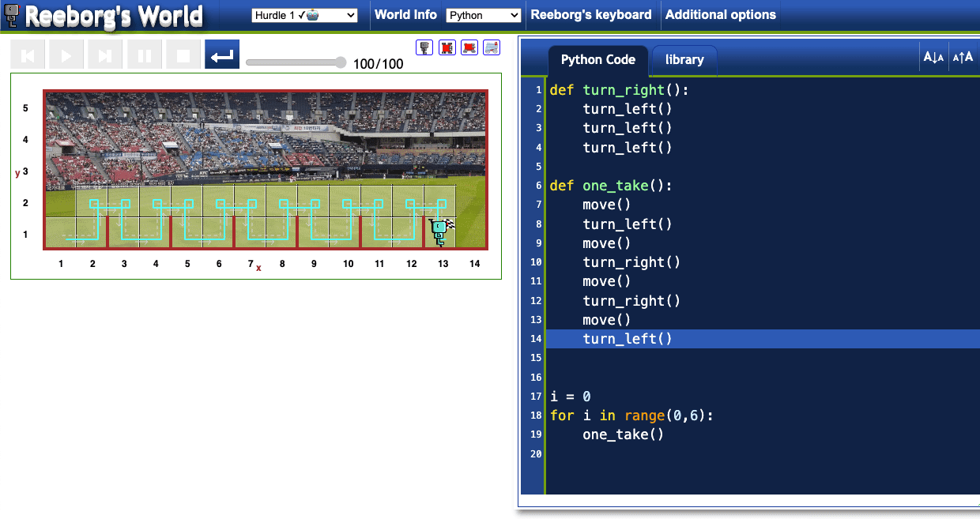Decrease editor font size
The width and height of the screenshot is (980, 519).
tap(933, 58)
